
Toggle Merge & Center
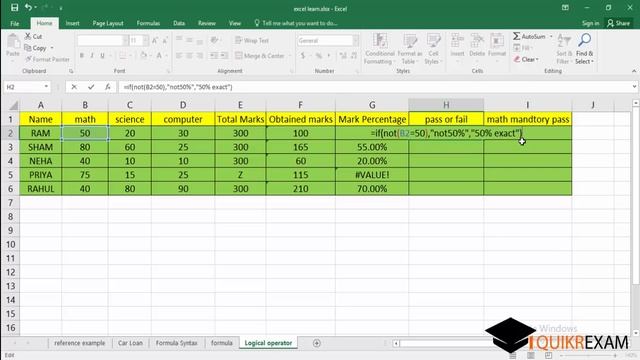[260, 56]
